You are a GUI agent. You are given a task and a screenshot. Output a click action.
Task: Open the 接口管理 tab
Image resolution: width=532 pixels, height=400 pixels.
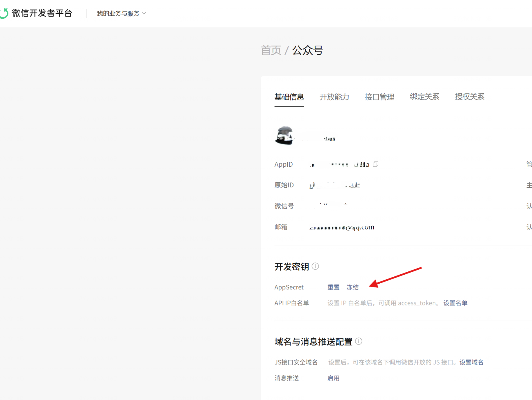pos(379,97)
